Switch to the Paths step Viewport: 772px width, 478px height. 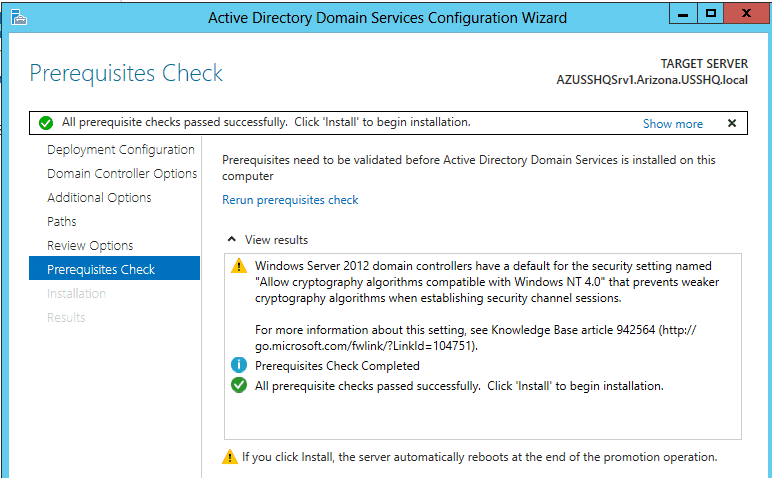click(x=62, y=222)
